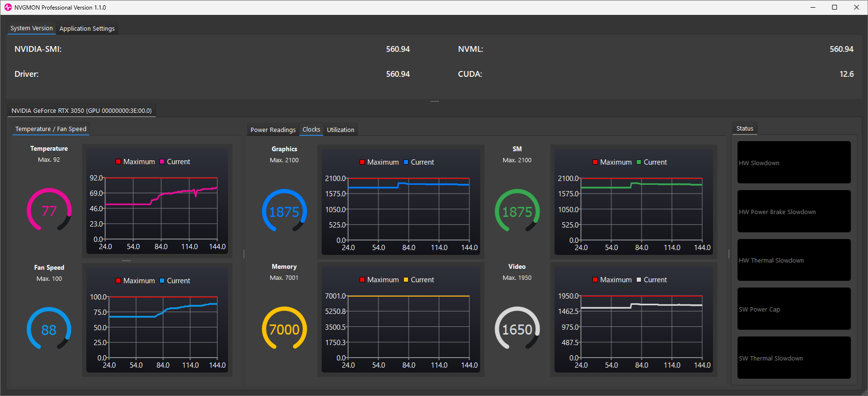Click splitter handle between Temperature and Fan charts
Image resolution: width=868 pixels, height=396 pixels.
coord(126,261)
